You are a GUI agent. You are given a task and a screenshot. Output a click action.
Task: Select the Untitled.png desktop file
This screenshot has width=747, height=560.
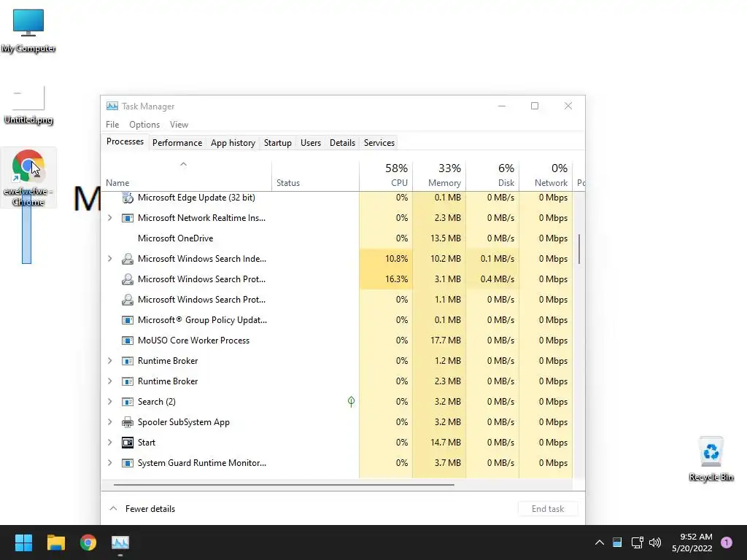pyautogui.click(x=28, y=105)
